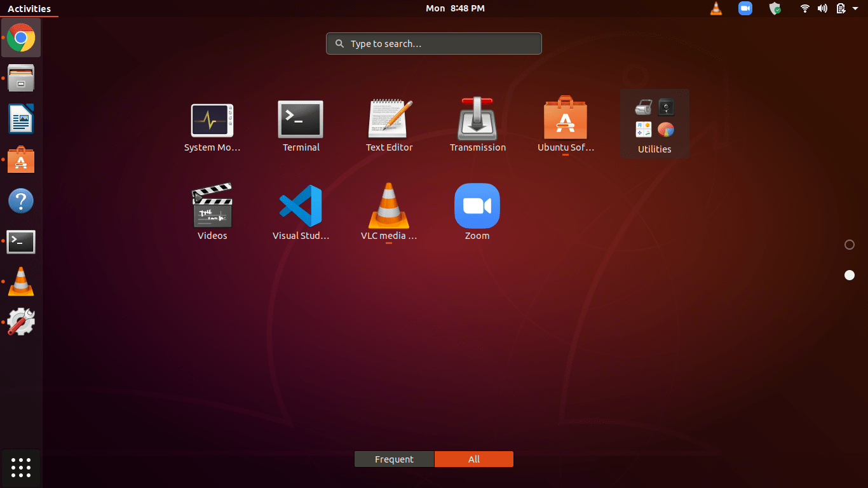Click the green shield tray icon
This screenshot has height=488, width=868.
tap(775, 8)
